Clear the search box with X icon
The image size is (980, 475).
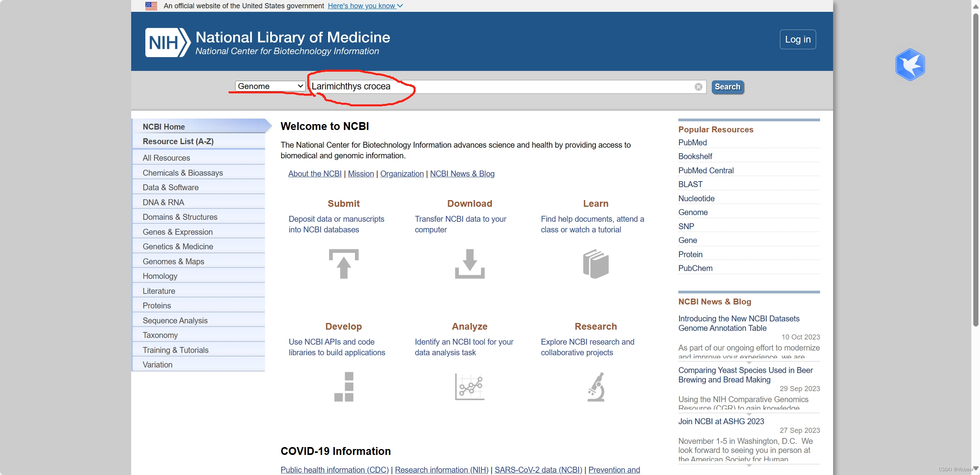[x=698, y=87]
